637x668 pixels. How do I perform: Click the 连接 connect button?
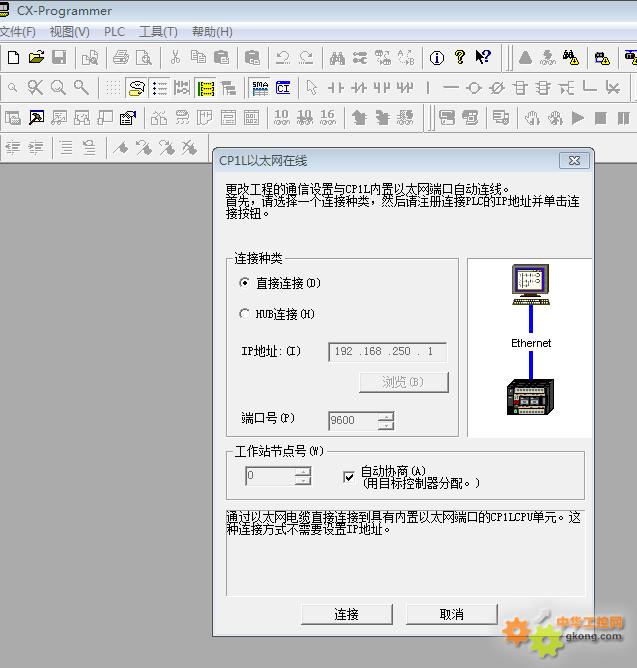coord(346,614)
